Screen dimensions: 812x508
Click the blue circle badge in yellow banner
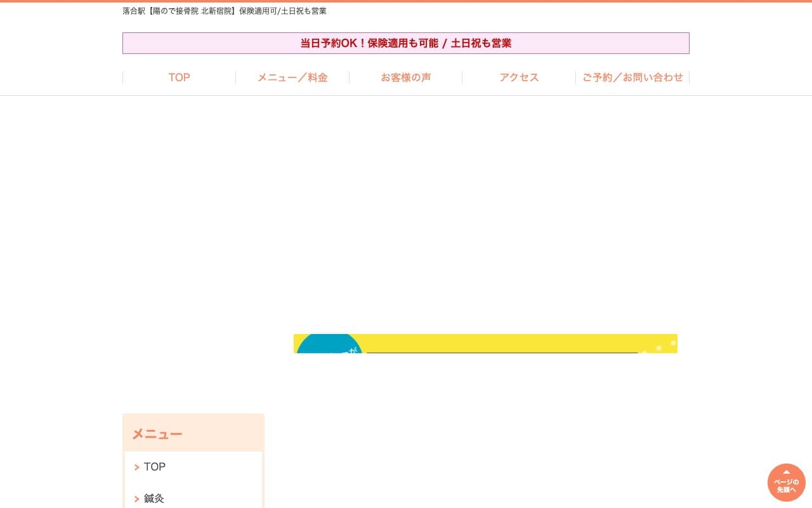pos(329,345)
